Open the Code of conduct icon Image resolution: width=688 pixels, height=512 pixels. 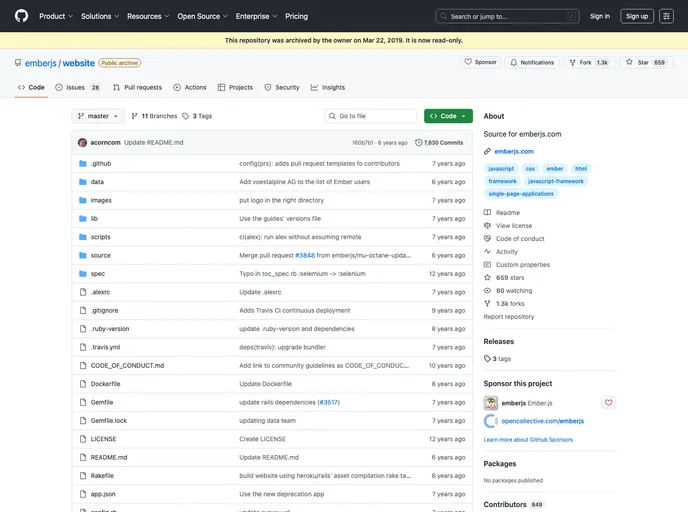pos(487,239)
